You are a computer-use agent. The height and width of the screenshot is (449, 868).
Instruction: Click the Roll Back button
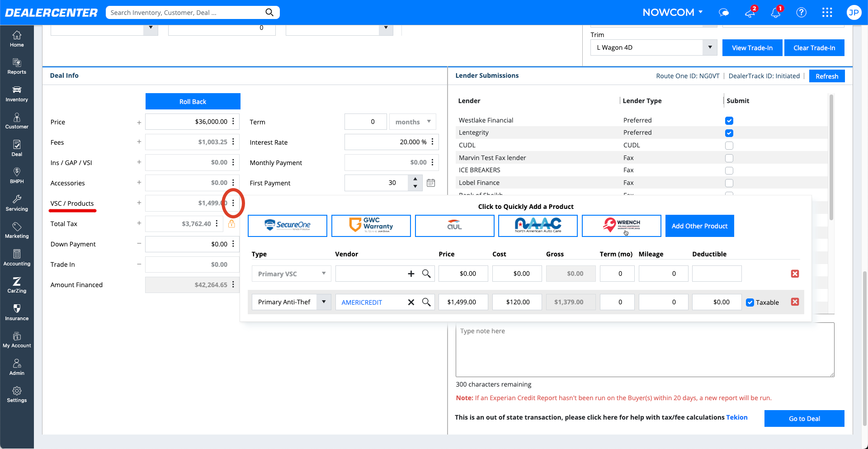193,101
